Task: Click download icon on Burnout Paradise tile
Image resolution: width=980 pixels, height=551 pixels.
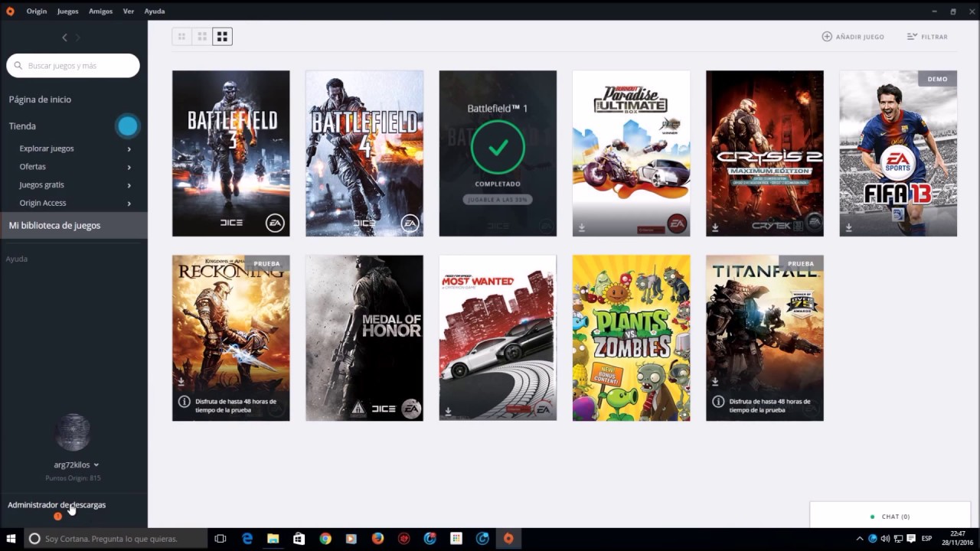Action: pyautogui.click(x=582, y=227)
